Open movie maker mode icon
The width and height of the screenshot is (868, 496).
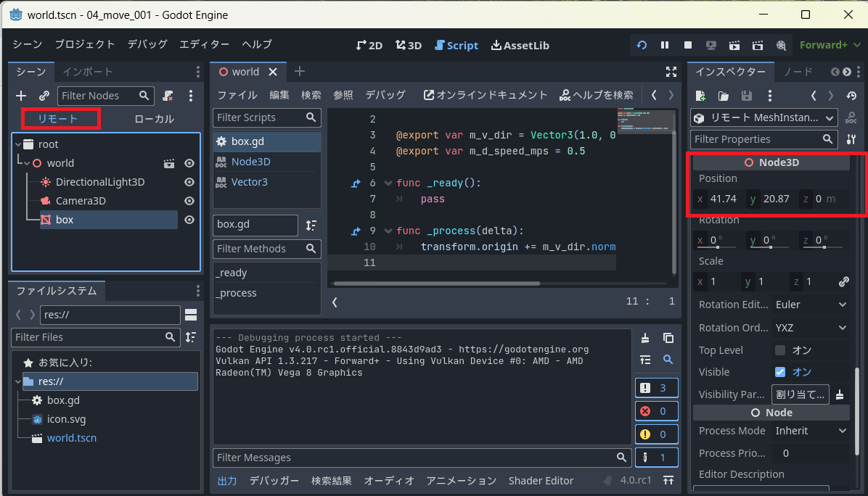(x=781, y=46)
